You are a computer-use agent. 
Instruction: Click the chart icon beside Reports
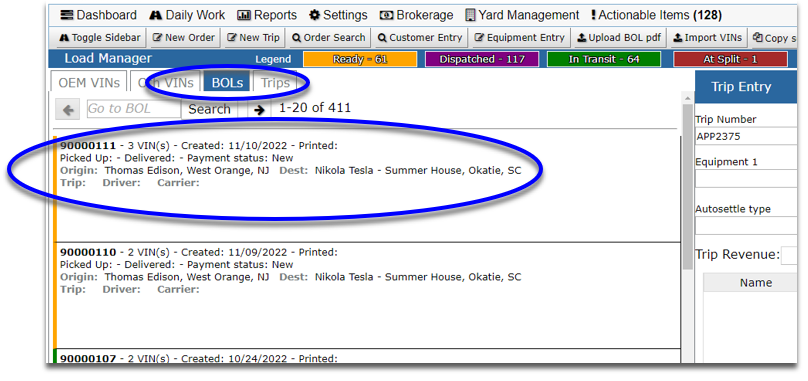(244, 15)
